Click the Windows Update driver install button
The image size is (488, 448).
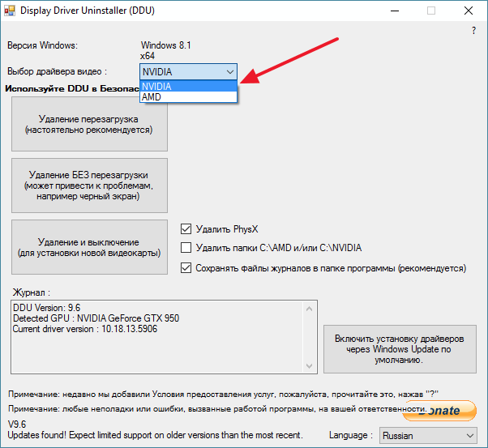[400, 348]
